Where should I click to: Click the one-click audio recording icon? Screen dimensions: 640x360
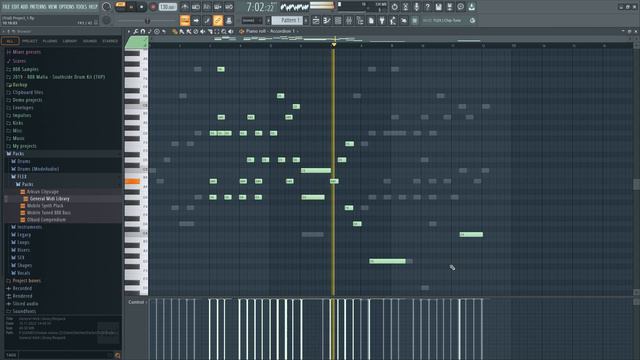pyautogui.click(x=416, y=7)
